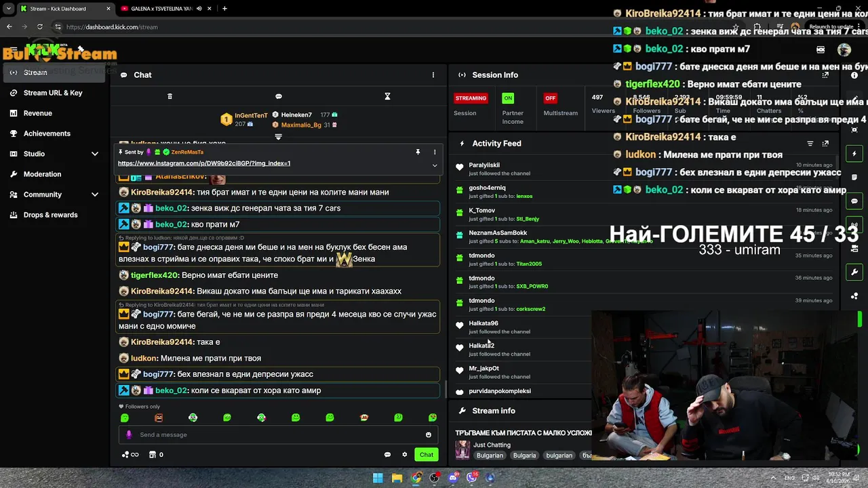Insert the first green Kick emote

pyautogui.click(x=124, y=418)
